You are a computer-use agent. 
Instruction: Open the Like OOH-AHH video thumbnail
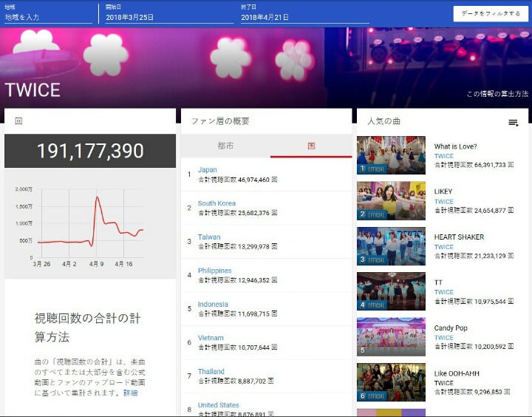click(391, 382)
